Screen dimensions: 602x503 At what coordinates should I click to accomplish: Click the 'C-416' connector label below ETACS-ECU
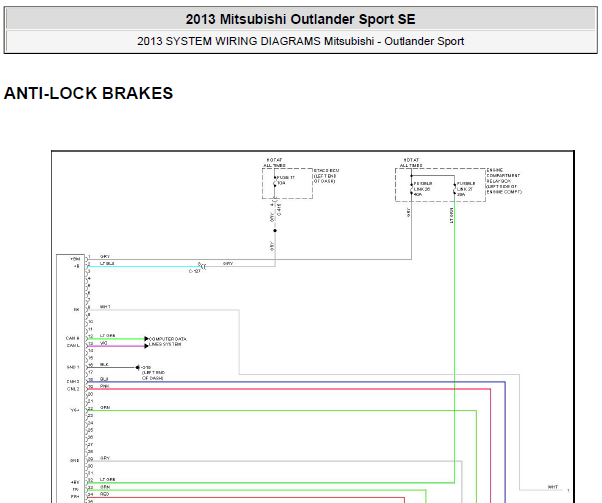click(279, 210)
